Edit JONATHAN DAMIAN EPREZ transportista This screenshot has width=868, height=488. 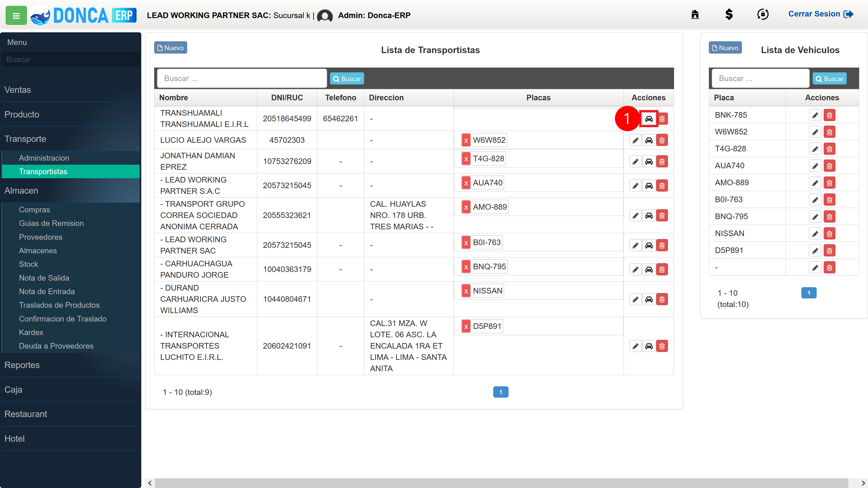click(x=635, y=162)
